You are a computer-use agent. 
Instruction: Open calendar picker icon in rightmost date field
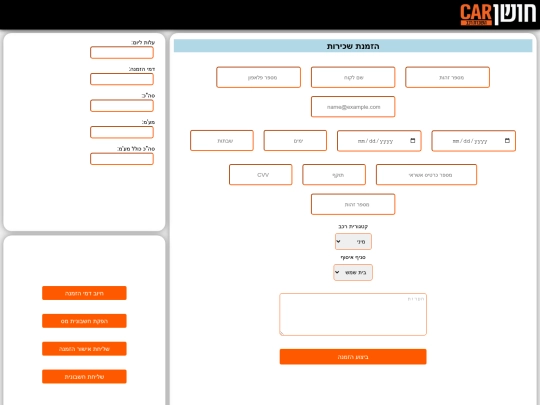(507, 141)
